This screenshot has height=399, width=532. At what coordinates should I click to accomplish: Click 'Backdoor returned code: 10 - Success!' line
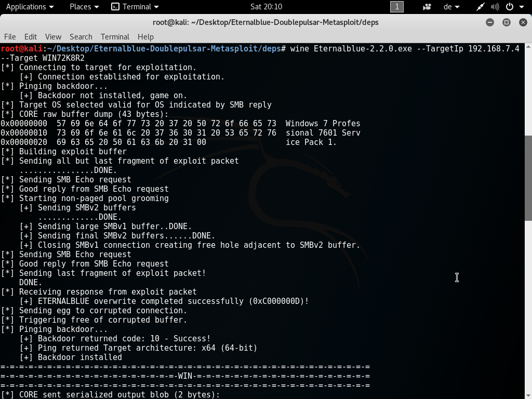click(x=115, y=339)
